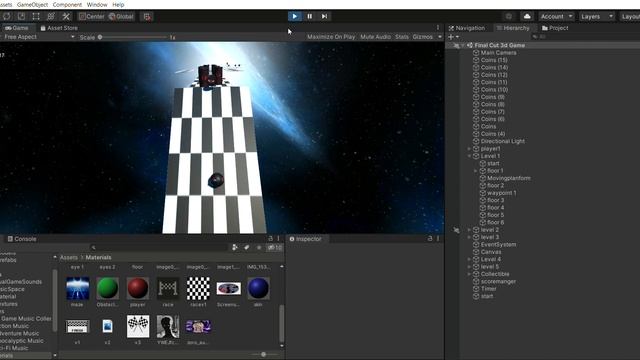Screen dimensions: 640x360
Task: Toggle Maximize On Play
Action: coord(331,37)
